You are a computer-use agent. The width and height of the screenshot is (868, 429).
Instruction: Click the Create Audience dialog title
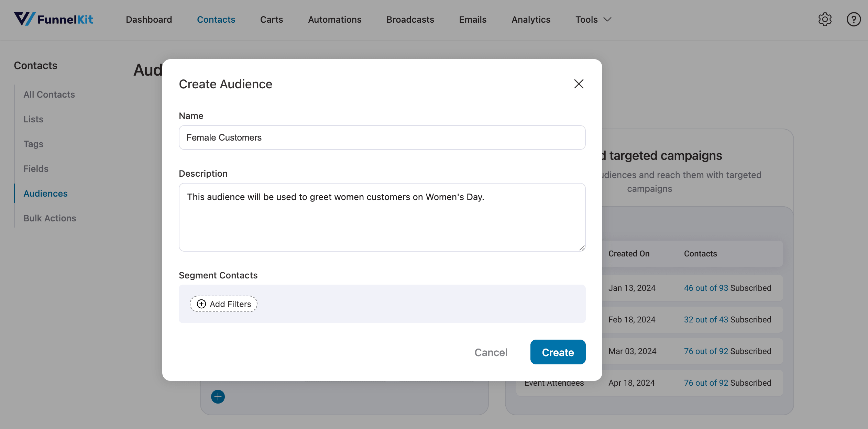coord(226,84)
